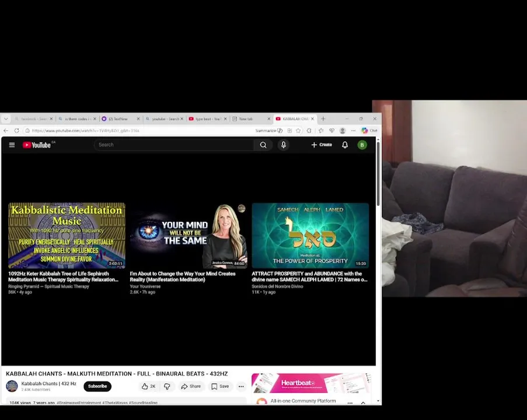The width and height of the screenshot is (527, 420).
Task: Open the Heartbeat ad banner
Action: [311, 383]
